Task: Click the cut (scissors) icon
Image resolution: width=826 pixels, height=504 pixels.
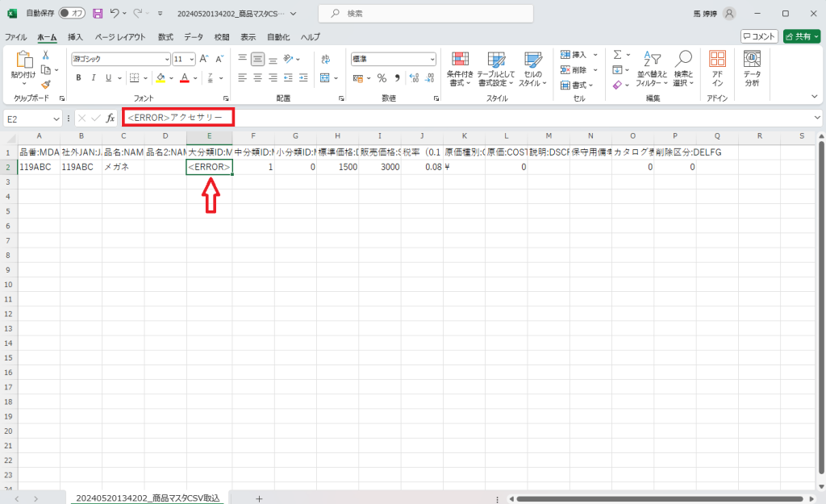Action: pos(46,56)
